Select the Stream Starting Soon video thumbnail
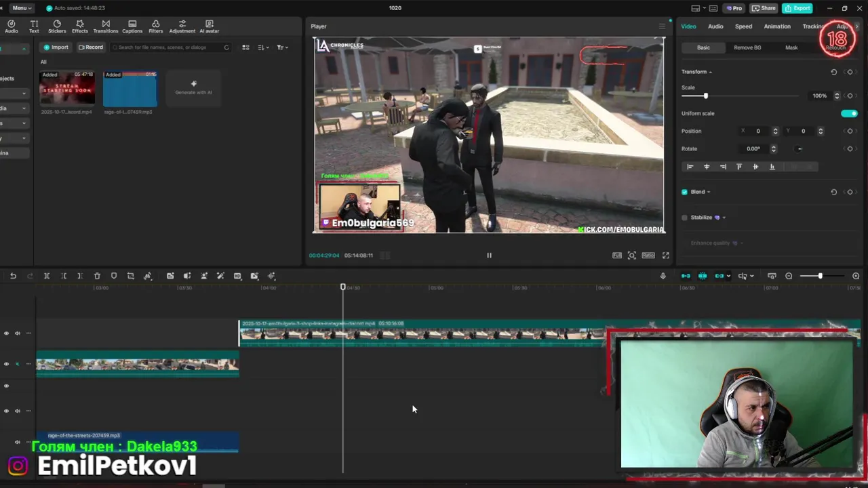The width and height of the screenshot is (868, 488). 67,88
